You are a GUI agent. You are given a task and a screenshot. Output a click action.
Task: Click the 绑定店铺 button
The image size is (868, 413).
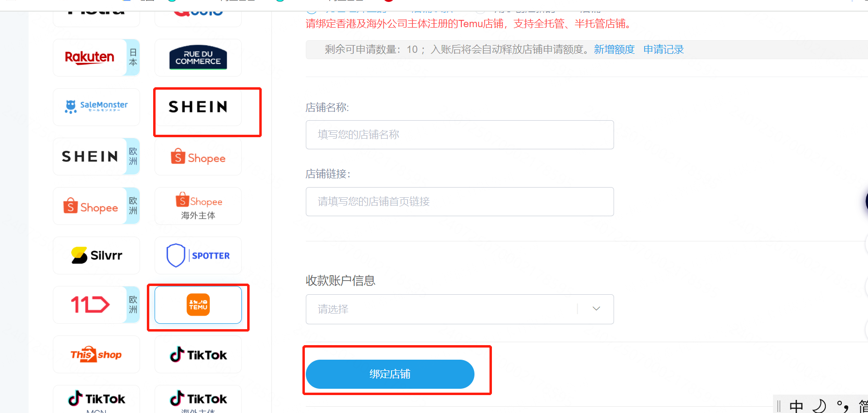[390, 374]
